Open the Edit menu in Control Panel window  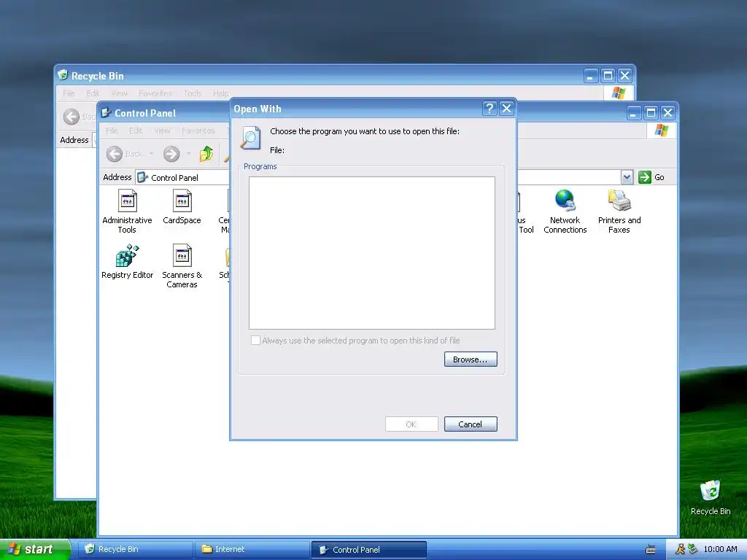136,131
